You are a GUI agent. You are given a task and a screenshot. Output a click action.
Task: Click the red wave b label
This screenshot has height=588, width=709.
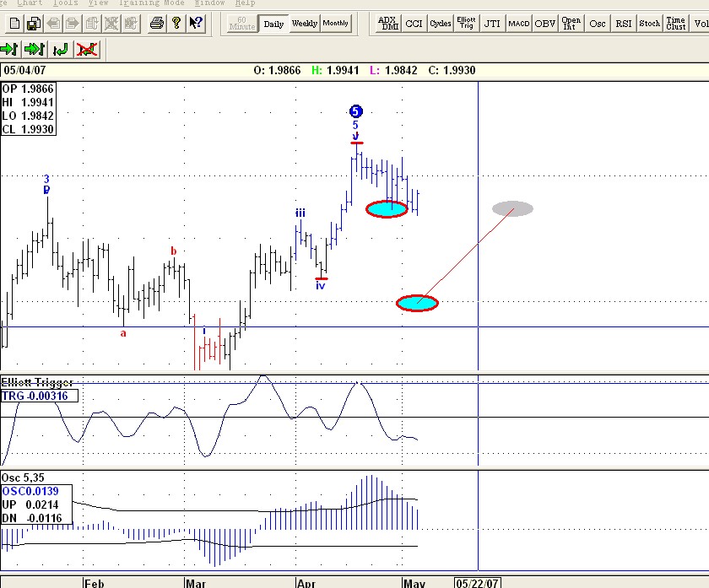pos(174,251)
